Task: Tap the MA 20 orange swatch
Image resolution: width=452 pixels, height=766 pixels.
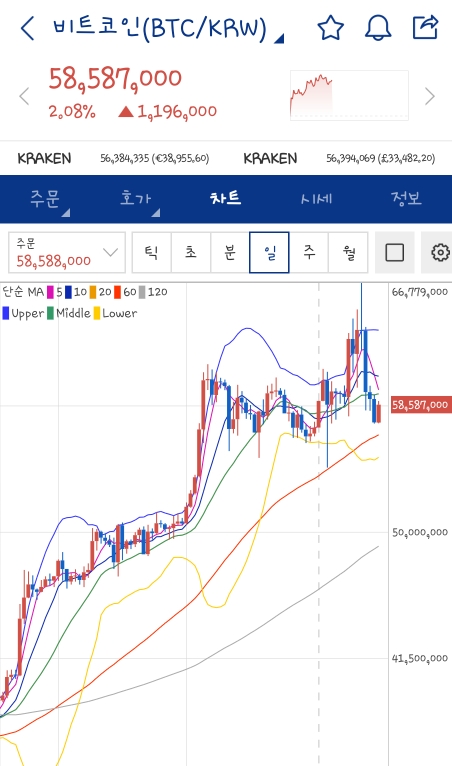Action: (x=93, y=292)
